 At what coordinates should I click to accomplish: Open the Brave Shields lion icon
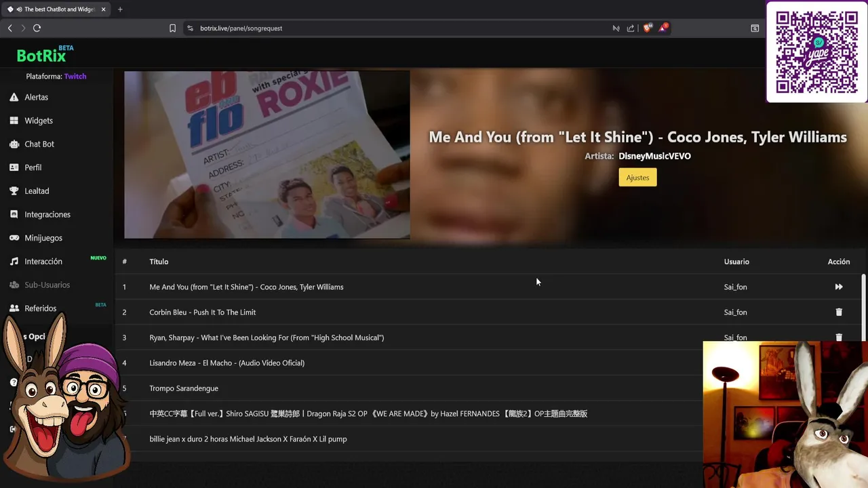(x=648, y=28)
